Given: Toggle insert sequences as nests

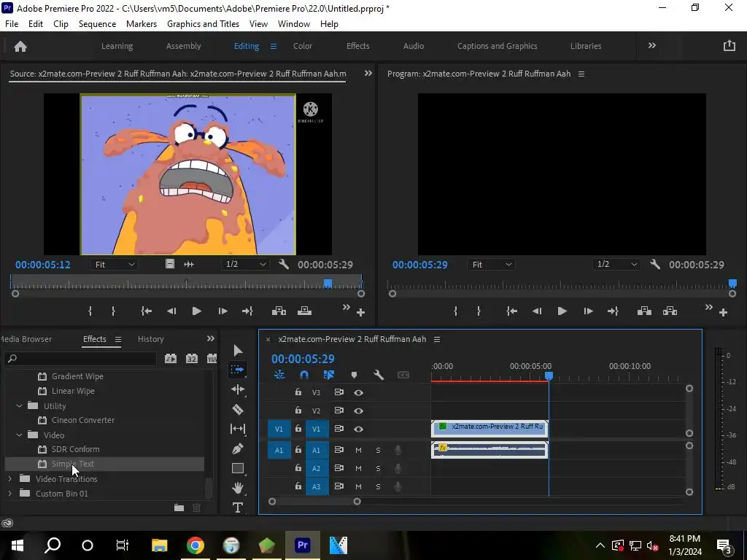Looking at the screenshot, I should 279,375.
